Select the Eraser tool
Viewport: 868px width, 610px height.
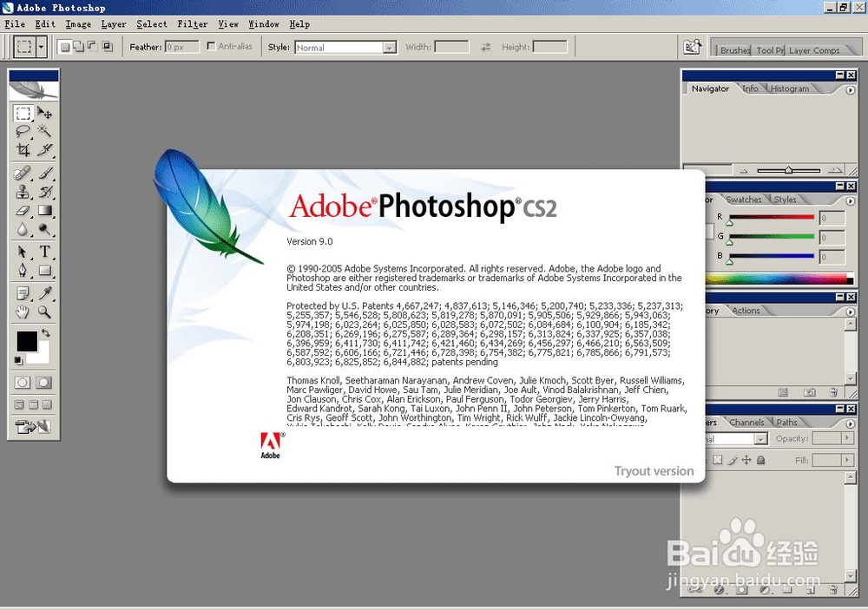pos(23,210)
